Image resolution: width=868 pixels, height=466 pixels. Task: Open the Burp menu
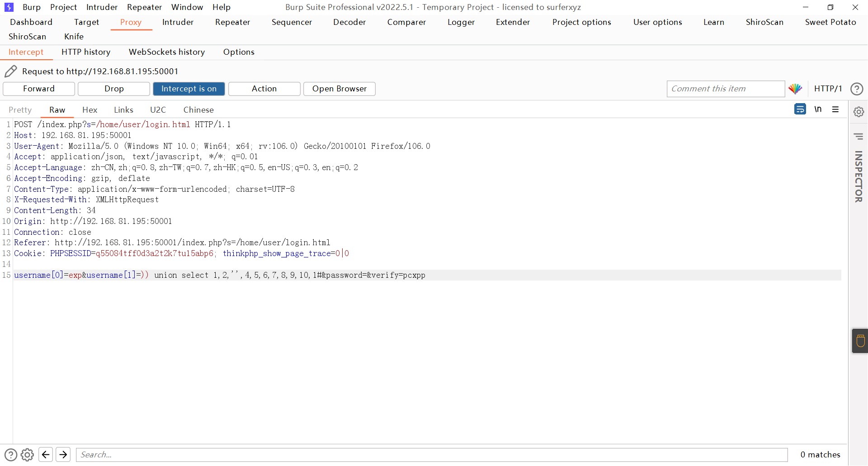(32, 7)
